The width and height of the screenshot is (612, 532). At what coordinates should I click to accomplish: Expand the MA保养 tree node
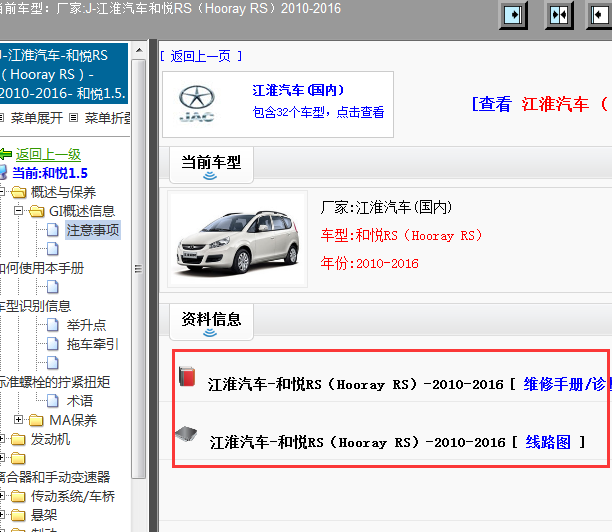pos(18,420)
